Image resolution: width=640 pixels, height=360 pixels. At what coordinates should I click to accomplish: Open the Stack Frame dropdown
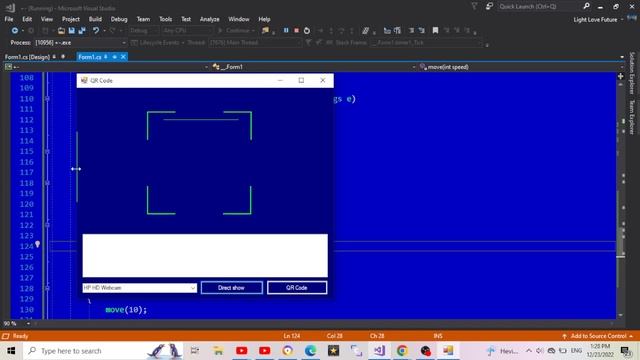tap(480, 42)
